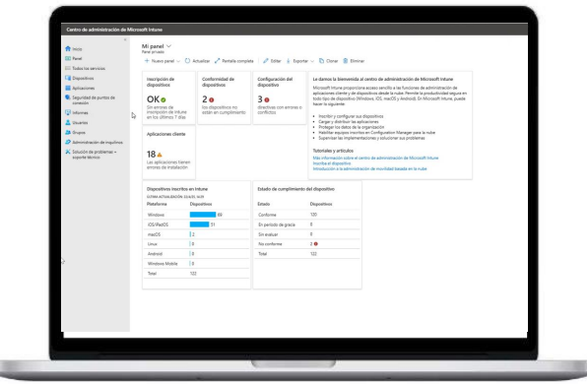Open Dispositivos icon in sidebar
This screenshot has height=384, width=588.
68,78
